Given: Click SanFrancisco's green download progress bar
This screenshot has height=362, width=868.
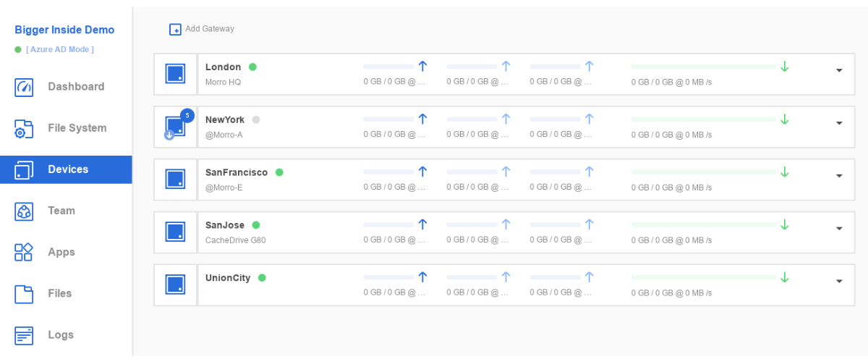Looking at the screenshot, I should pyautogui.click(x=703, y=172).
